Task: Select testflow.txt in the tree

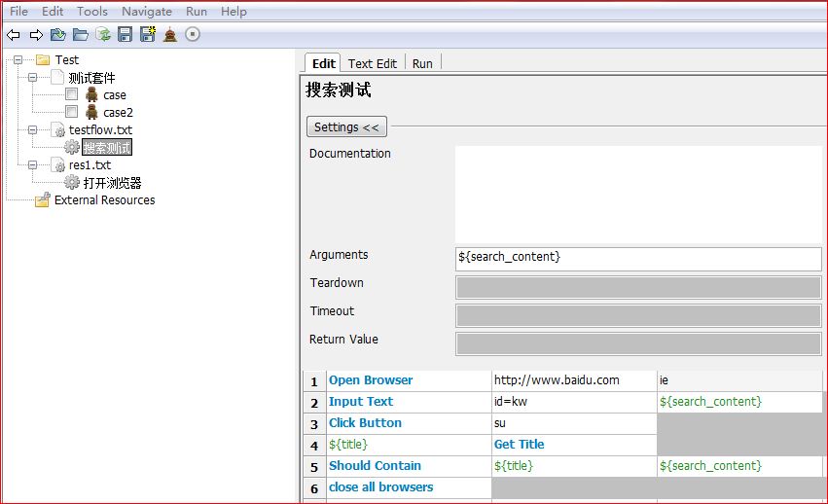Action: point(100,130)
